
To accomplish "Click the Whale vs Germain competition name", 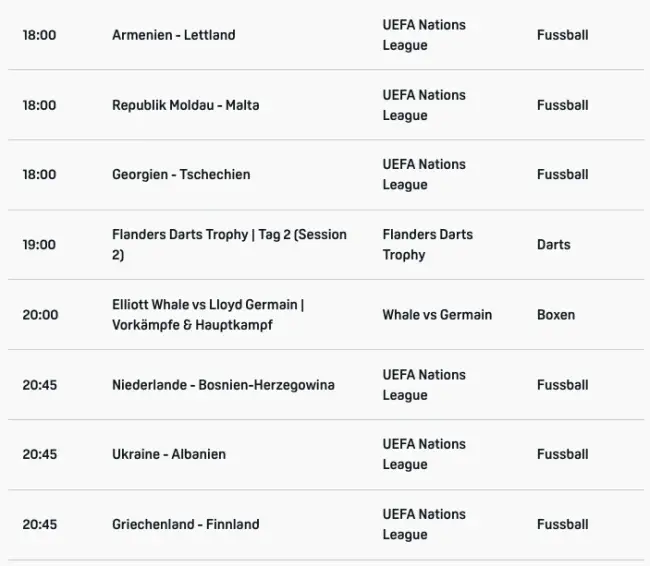I will click(437, 314).
